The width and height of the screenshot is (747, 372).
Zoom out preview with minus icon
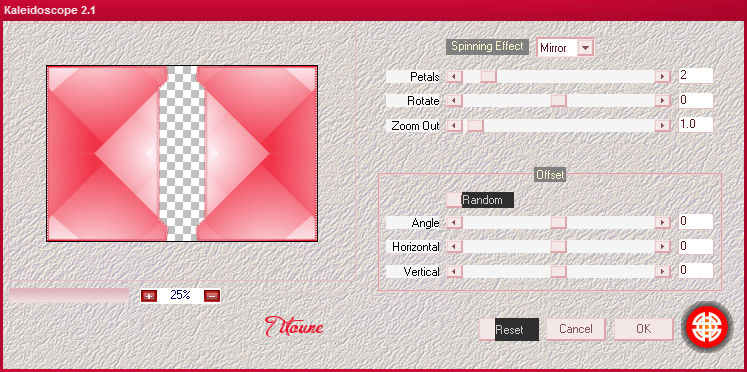point(212,296)
